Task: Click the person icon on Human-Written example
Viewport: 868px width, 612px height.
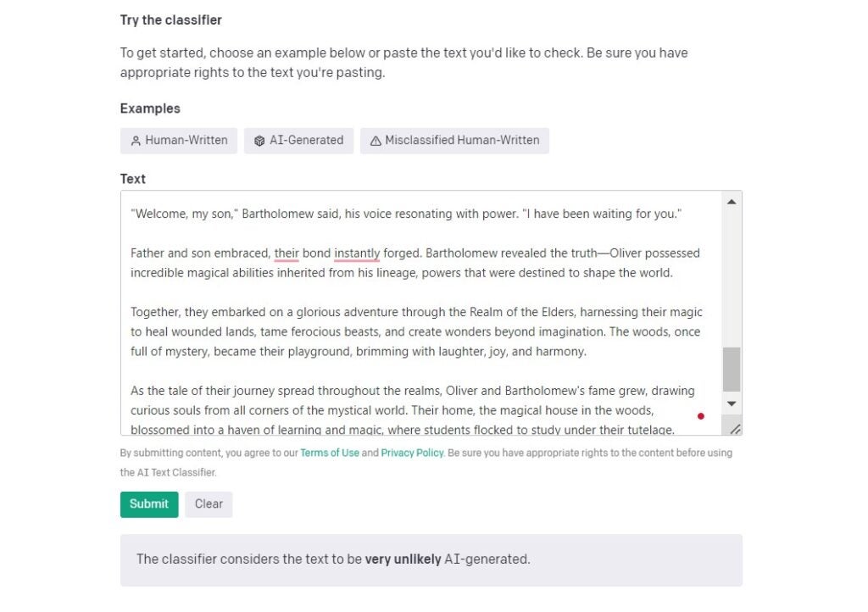Action: (x=136, y=141)
